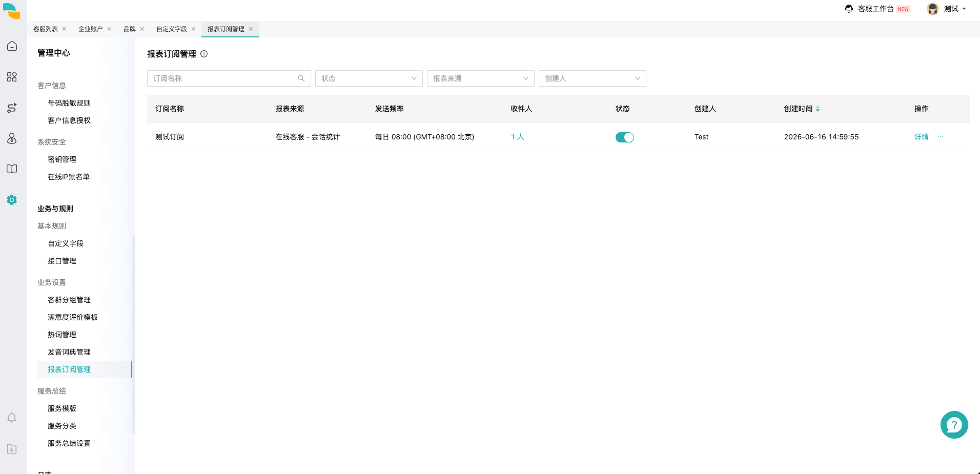Open the knowledge book icon in left rail
The height and width of the screenshot is (474, 980).
[12, 169]
